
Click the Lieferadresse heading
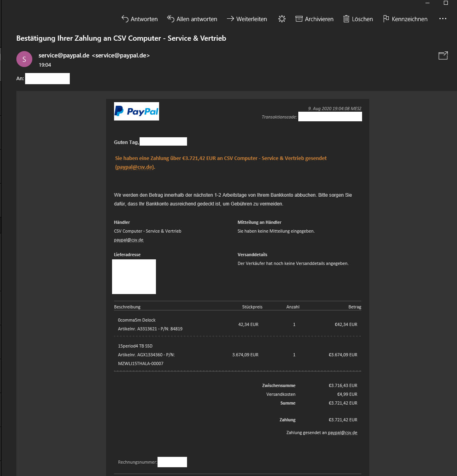(127, 255)
